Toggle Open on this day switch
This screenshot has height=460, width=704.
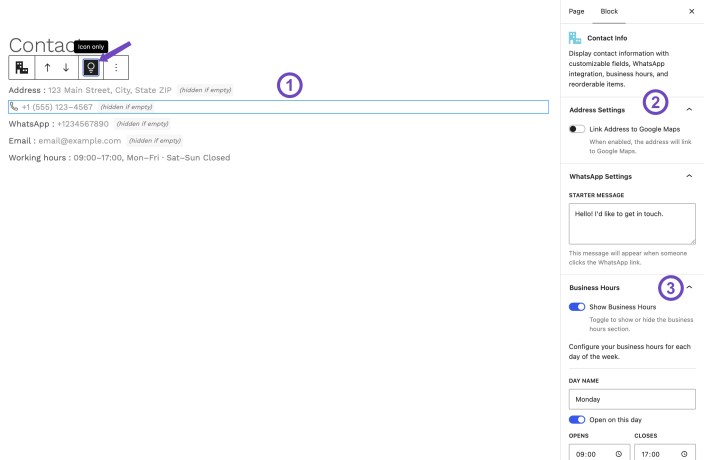point(577,420)
